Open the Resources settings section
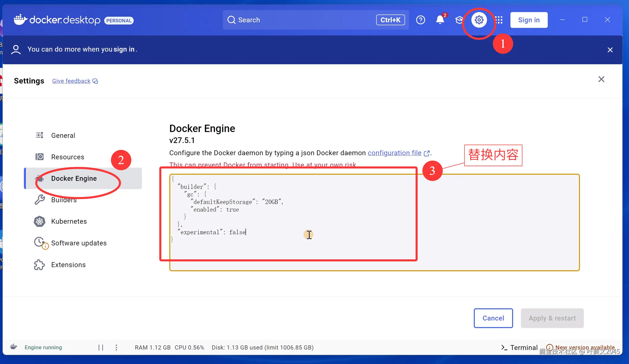Viewport: 629px width, 364px height. (67, 157)
